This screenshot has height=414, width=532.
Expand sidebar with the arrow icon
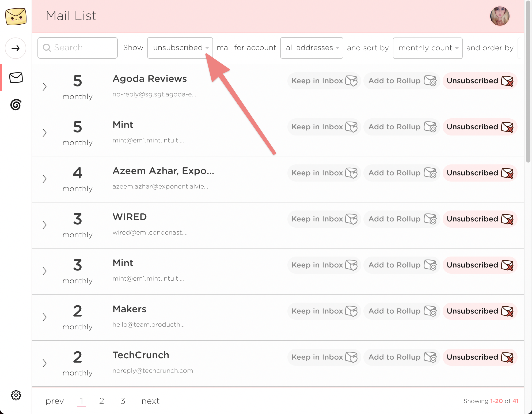(x=16, y=48)
